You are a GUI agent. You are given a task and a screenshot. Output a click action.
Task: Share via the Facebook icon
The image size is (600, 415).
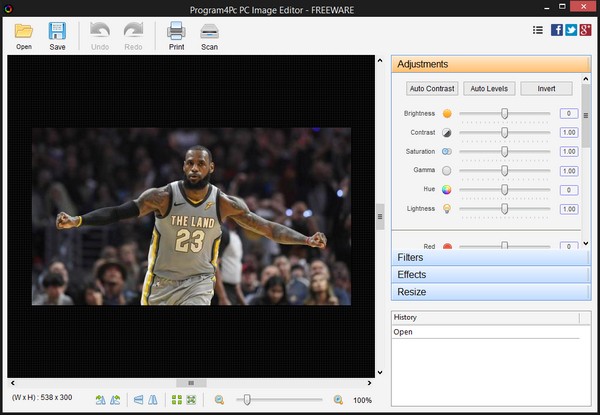pyautogui.click(x=557, y=30)
